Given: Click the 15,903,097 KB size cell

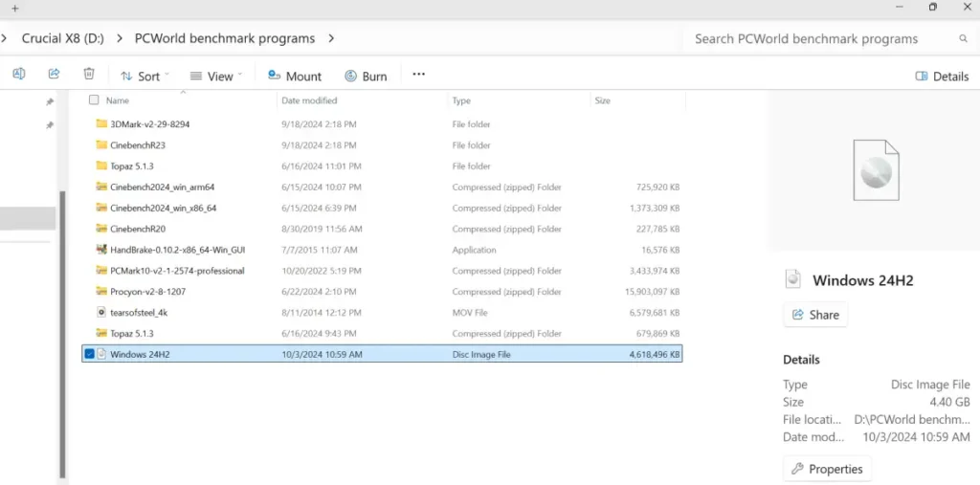Looking at the screenshot, I should [651, 292].
